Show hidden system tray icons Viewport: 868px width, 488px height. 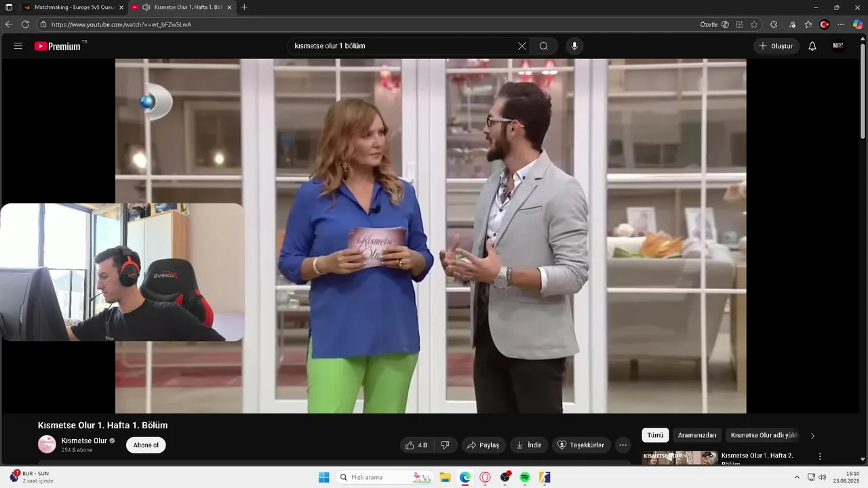point(797,477)
